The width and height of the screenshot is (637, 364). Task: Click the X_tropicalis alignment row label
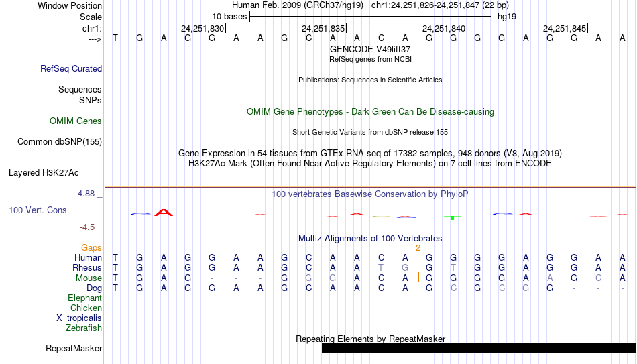coord(79,318)
